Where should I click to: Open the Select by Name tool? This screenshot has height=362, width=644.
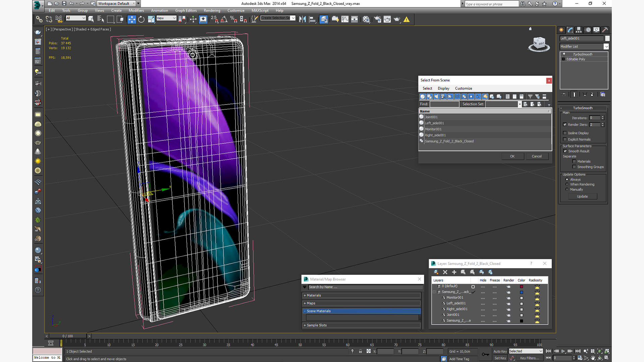click(100, 19)
